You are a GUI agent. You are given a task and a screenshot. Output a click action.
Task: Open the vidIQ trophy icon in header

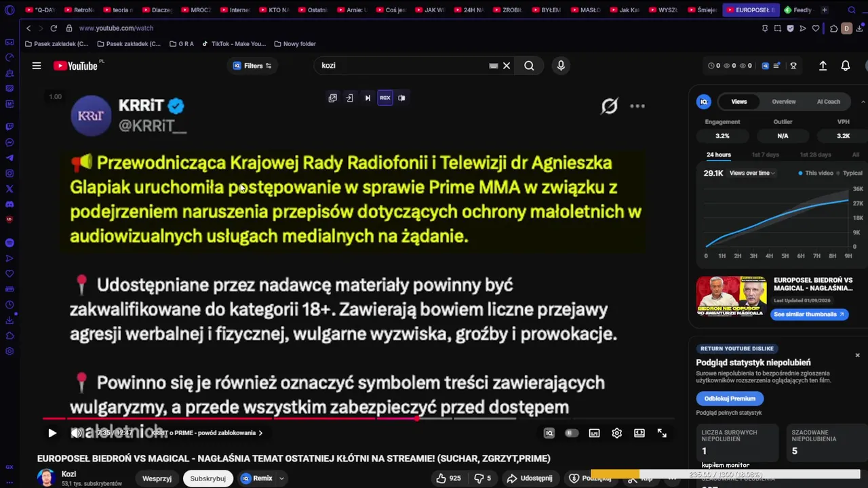(793, 66)
